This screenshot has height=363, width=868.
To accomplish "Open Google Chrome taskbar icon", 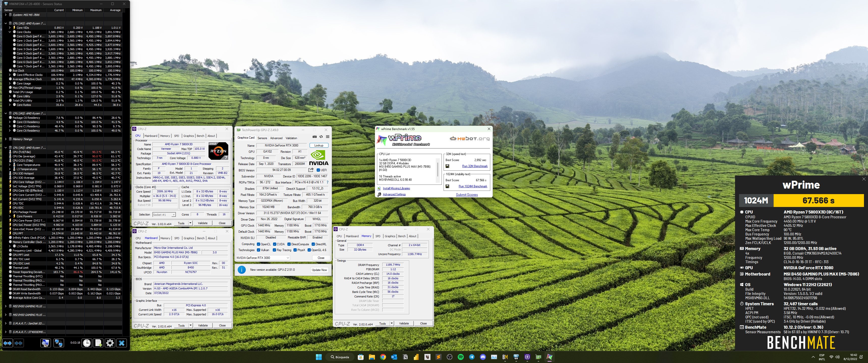I will tap(383, 357).
